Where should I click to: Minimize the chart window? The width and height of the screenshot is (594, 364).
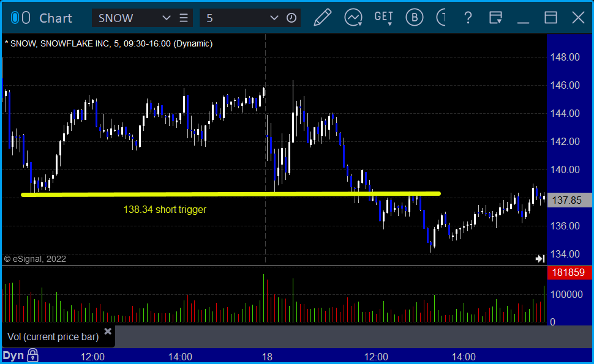523,23
